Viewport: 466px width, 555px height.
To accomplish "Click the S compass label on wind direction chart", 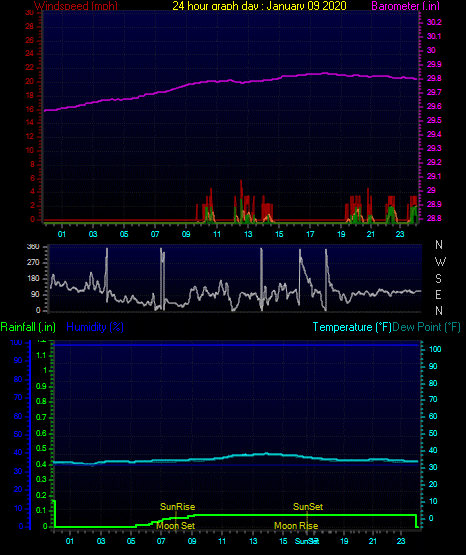I will click(438, 279).
